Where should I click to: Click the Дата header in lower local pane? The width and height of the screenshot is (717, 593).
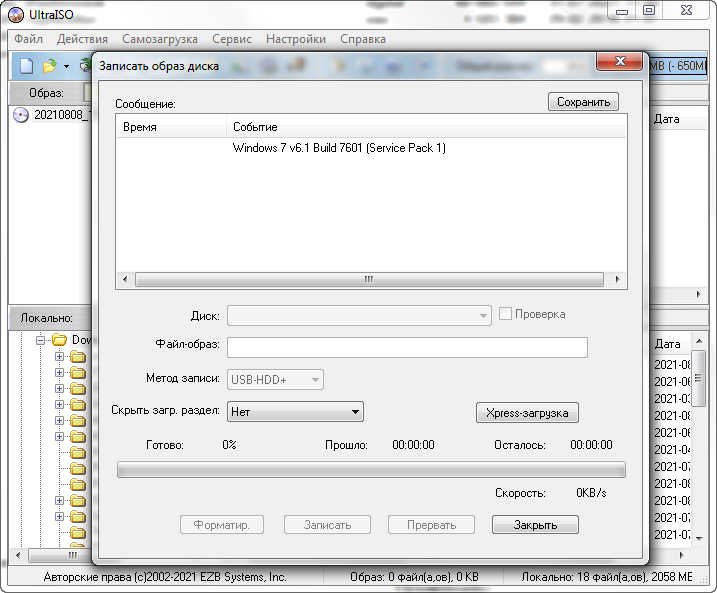click(x=667, y=344)
